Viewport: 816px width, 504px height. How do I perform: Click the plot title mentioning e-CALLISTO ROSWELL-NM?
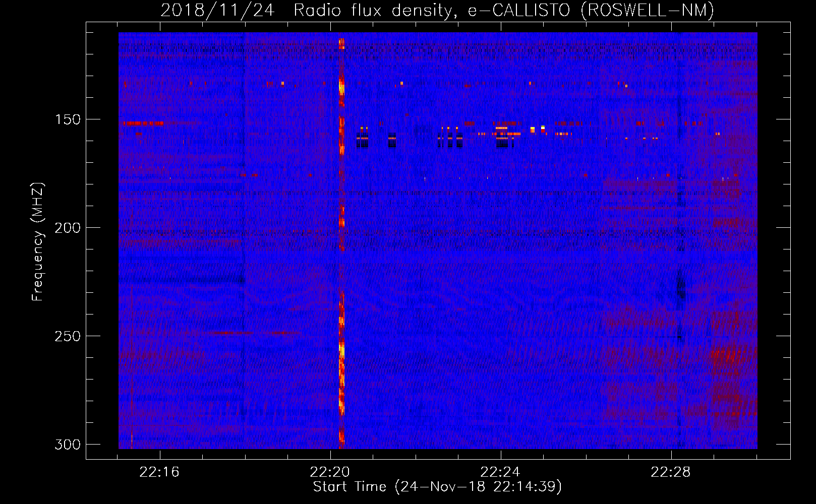tap(437, 10)
